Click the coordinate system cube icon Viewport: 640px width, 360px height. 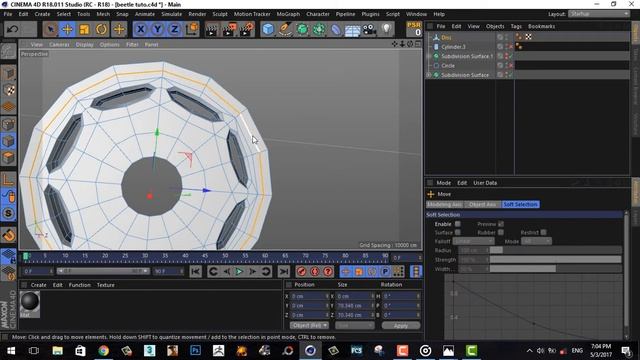pyautogui.click(x=192, y=29)
